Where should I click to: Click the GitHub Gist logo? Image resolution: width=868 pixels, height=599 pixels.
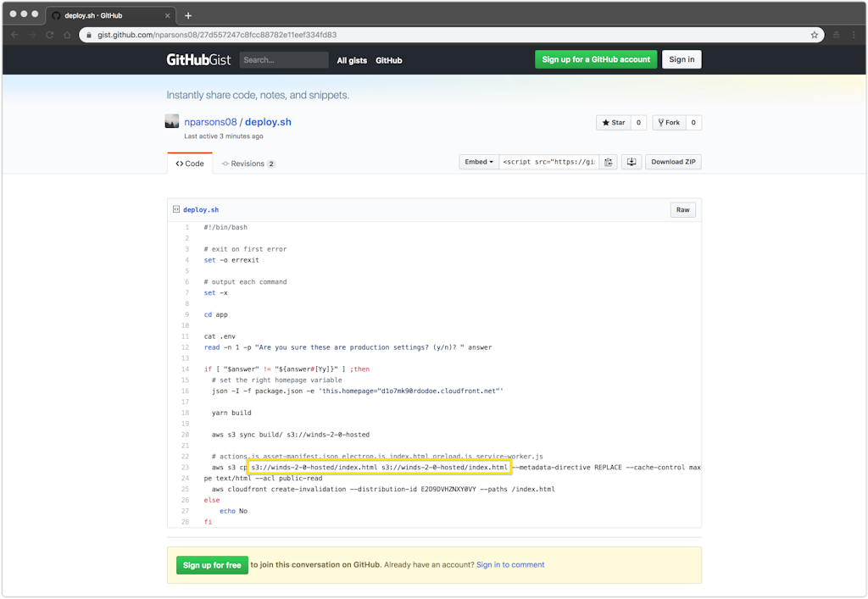(198, 60)
